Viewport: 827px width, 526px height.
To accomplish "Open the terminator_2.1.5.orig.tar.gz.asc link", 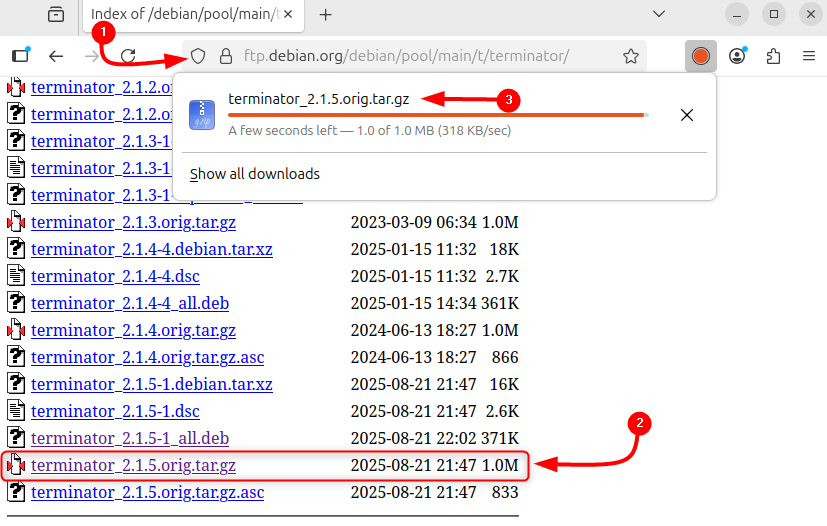I will pos(147,492).
